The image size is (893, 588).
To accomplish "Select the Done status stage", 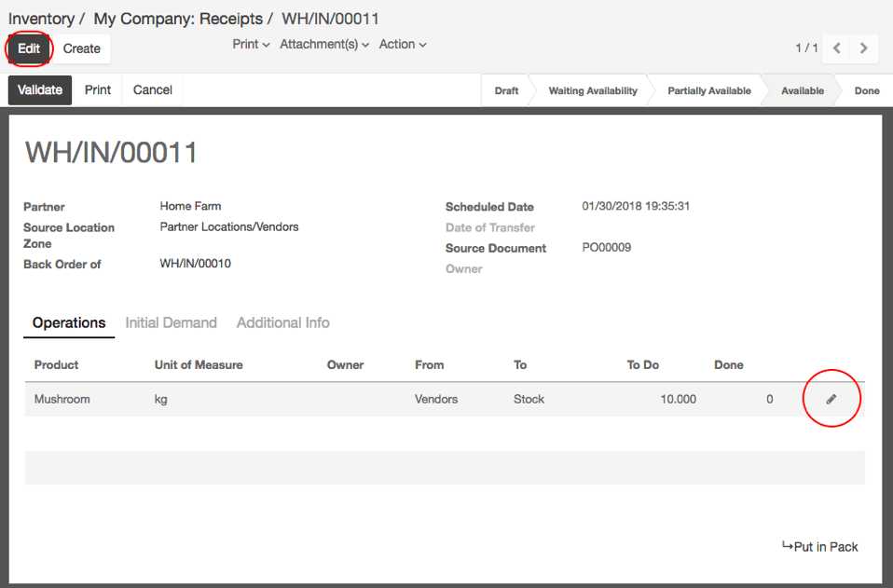I will [x=867, y=90].
